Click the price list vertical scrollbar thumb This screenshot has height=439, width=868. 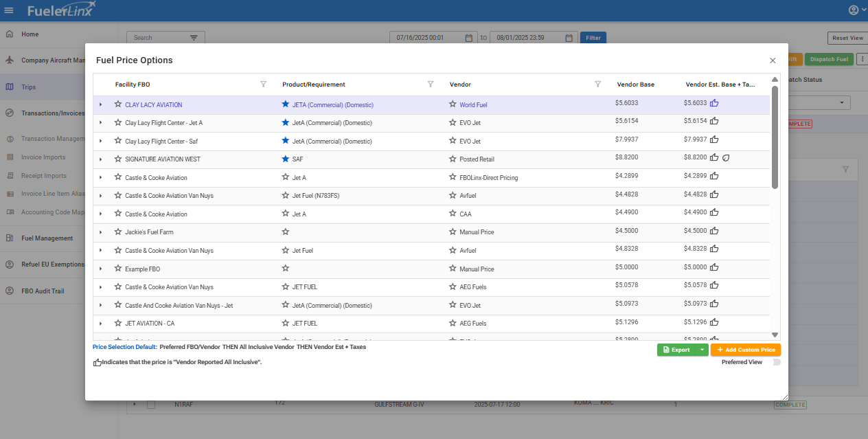tap(775, 137)
